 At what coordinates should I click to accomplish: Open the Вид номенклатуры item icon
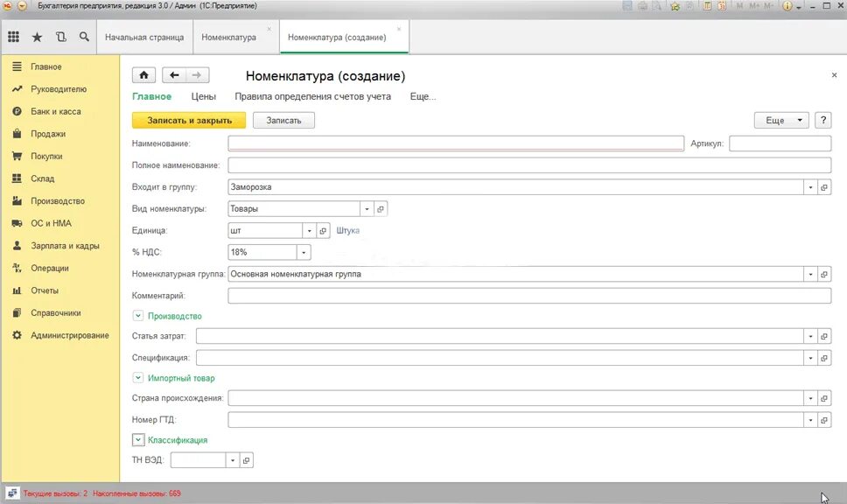381,208
